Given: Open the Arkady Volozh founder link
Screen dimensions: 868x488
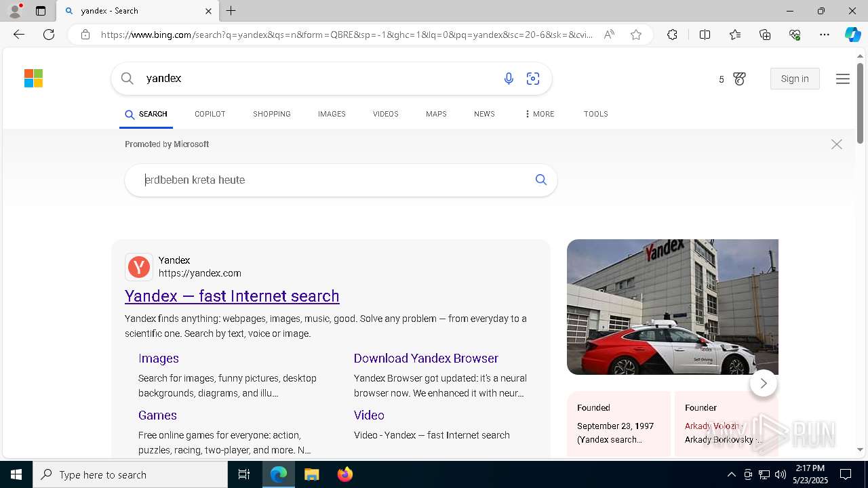Looking at the screenshot, I should pyautogui.click(x=713, y=426).
